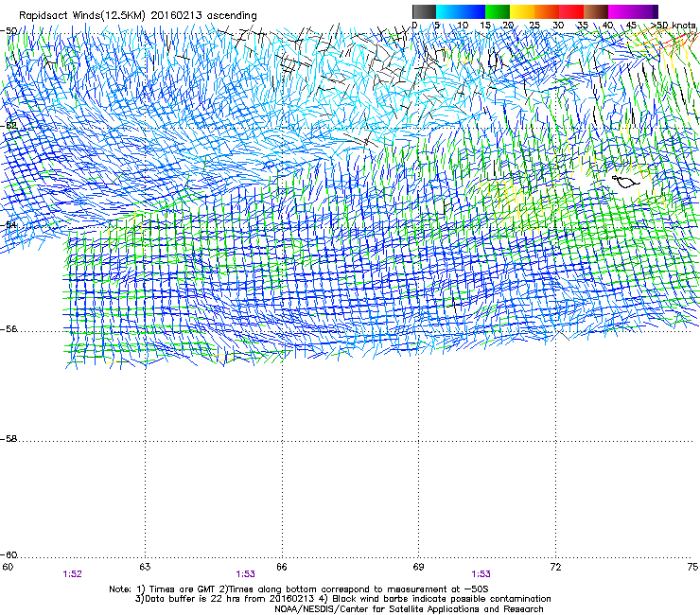Click the note line starting 'Note: 1) Times are GMT'
700x615 pixels.
(299, 589)
